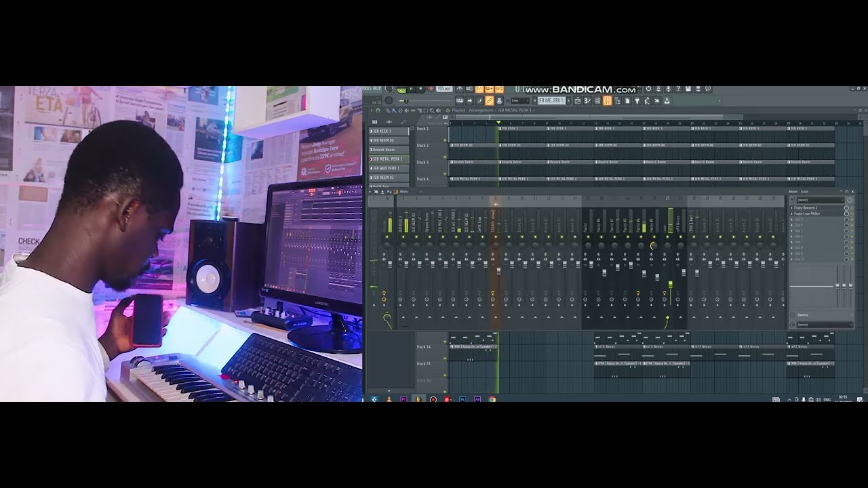The image size is (868, 488).
Task: Show audio clips in the picker panel icon
Action: [x=389, y=122]
